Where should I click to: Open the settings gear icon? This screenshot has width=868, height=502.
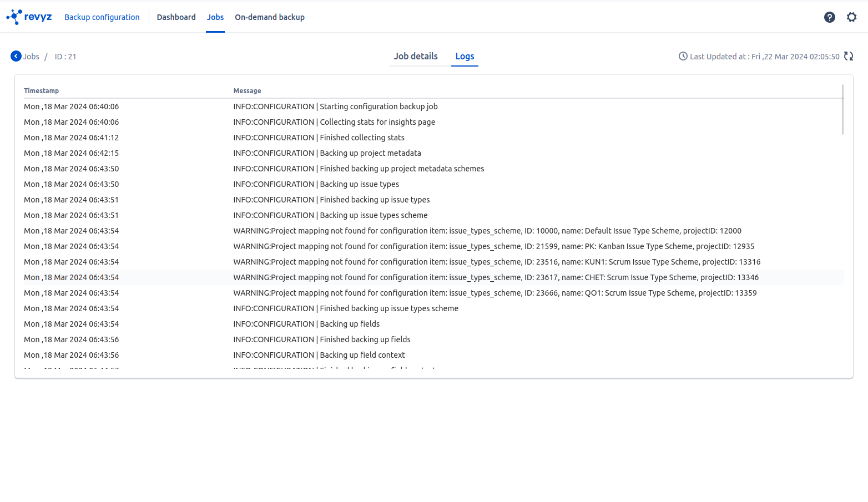click(851, 17)
